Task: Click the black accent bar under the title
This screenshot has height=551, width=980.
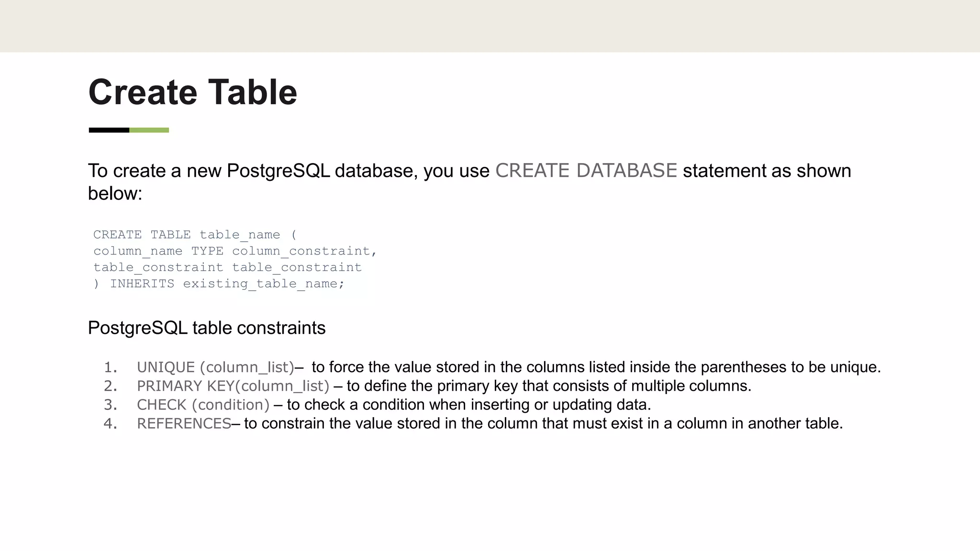Action: [109, 130]
